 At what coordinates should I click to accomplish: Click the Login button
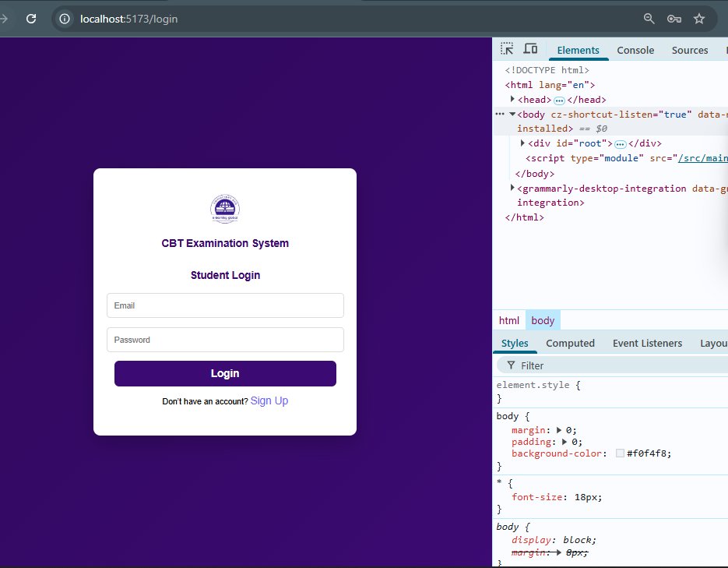point(225,373)
